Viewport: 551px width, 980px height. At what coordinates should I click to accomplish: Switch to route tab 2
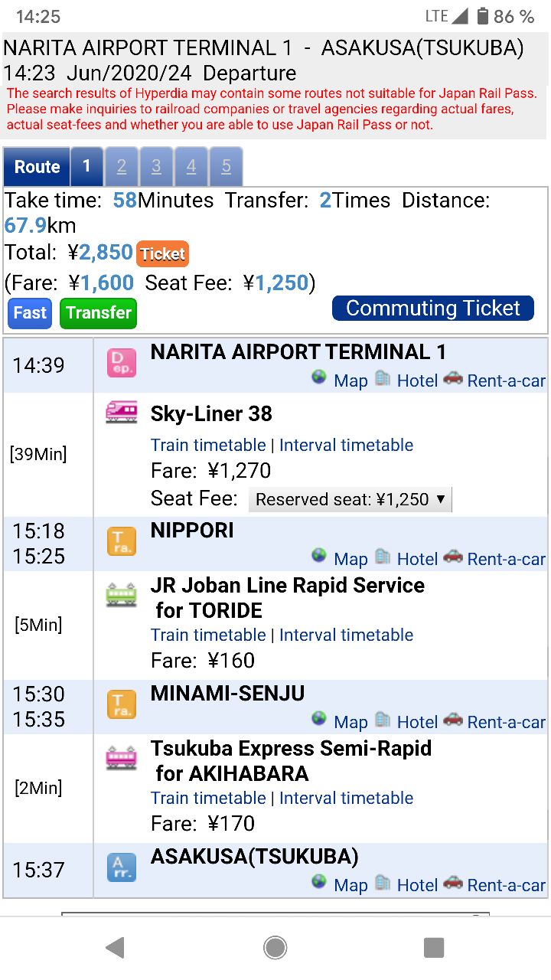click(x=122, y=166)
